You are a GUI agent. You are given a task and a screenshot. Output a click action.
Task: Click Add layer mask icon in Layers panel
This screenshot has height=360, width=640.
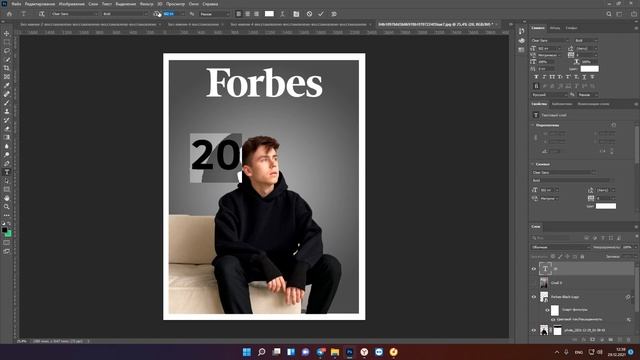click(593, 340)
